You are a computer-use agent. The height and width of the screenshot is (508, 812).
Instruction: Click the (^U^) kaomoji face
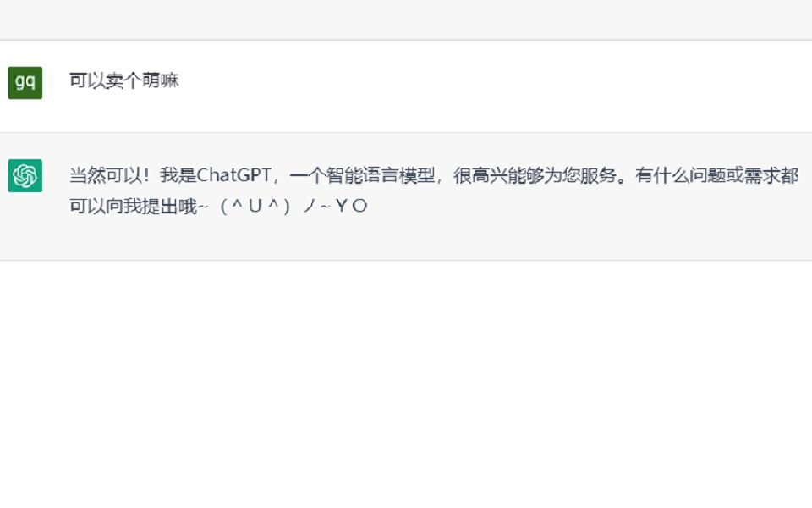pos(255,207)
